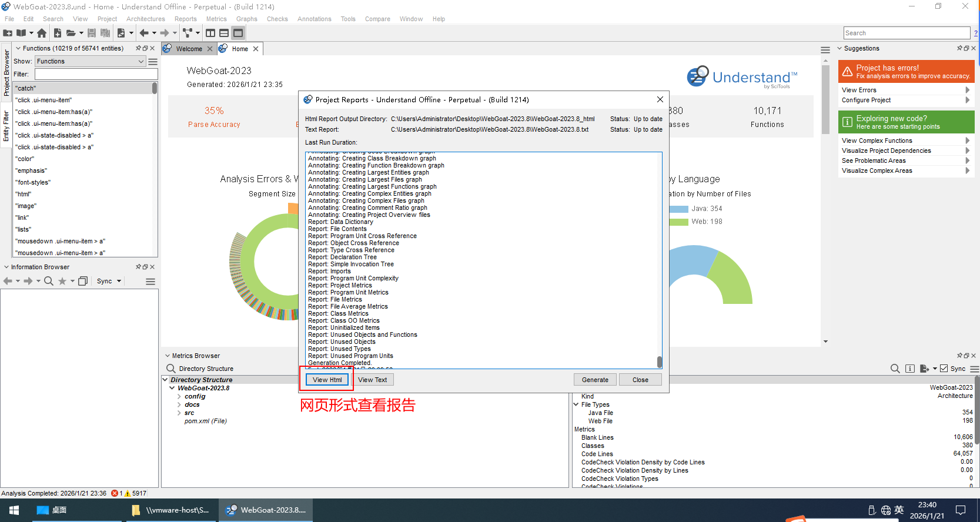Toggle the Sync checkbox in Metrics Browser
This screenshot has width=980, height=522.
944,369
